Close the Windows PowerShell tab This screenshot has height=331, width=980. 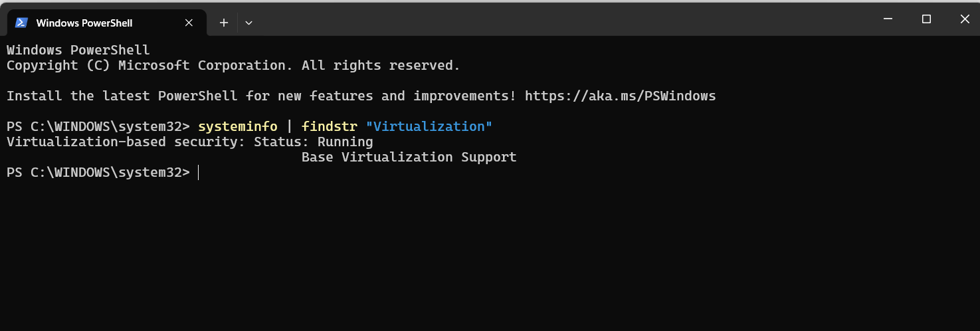(189, 23)
